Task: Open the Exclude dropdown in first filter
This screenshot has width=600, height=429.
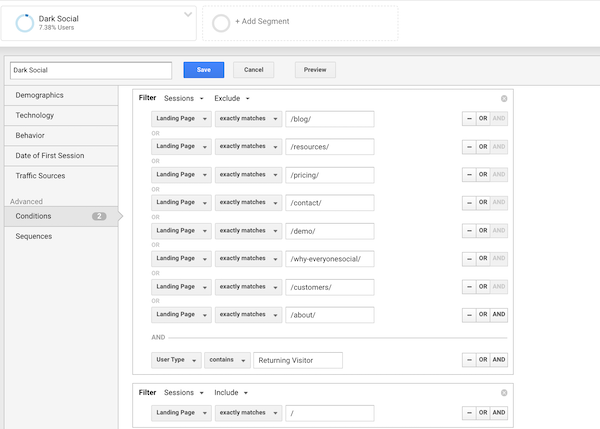Action: [232, 98]
